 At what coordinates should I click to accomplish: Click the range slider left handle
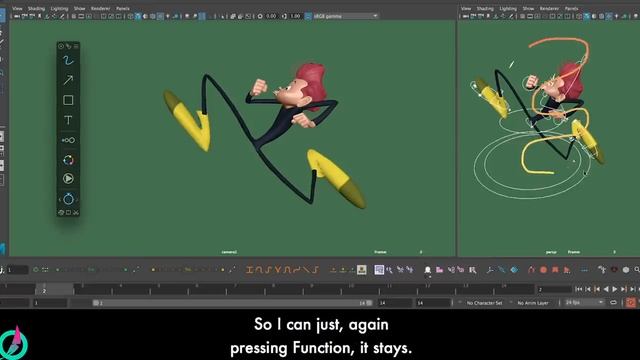click(x=96, y=303)
